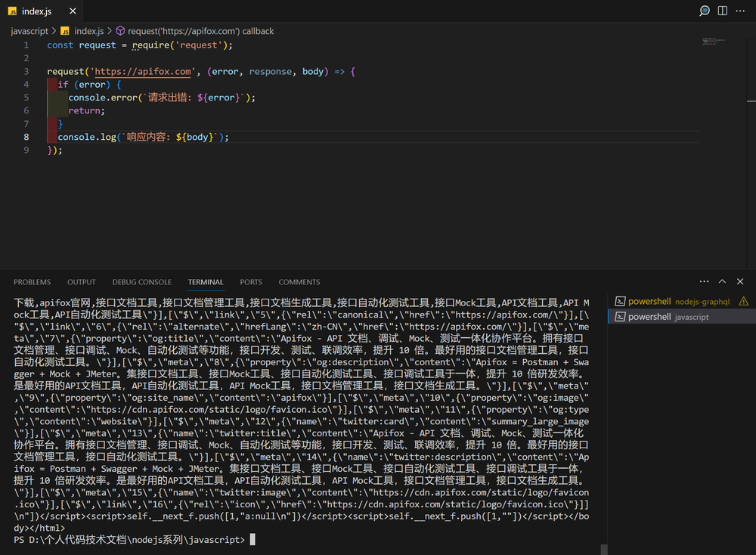Expand the request callback symbol breadcrumb
This screenshot has height=555, width=756.
[x=200, y=31]
